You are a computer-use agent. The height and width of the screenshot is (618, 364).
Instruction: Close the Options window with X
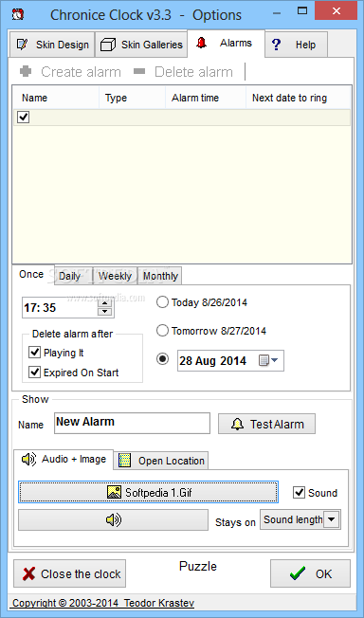coord(337,11)
